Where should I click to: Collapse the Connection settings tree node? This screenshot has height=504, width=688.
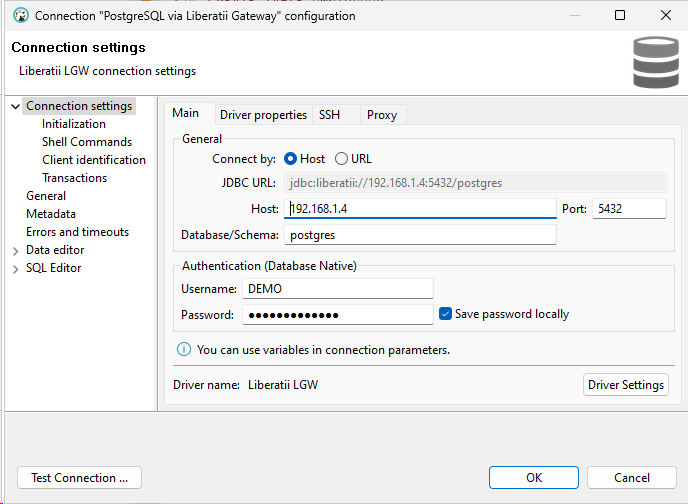[15, 107]
